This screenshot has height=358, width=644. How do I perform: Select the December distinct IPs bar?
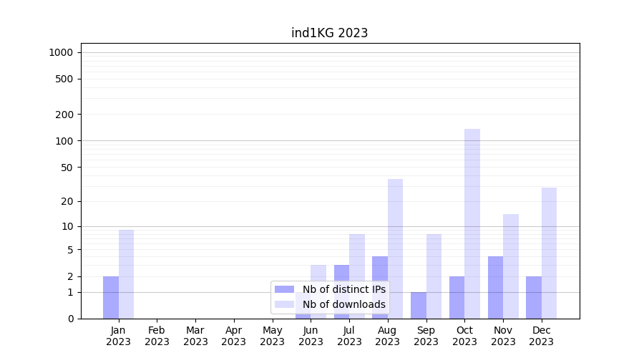pos(534,297)
